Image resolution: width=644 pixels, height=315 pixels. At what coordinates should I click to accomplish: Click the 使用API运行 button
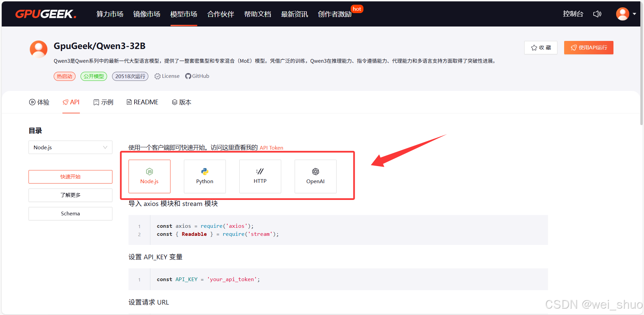pos(589,48)
